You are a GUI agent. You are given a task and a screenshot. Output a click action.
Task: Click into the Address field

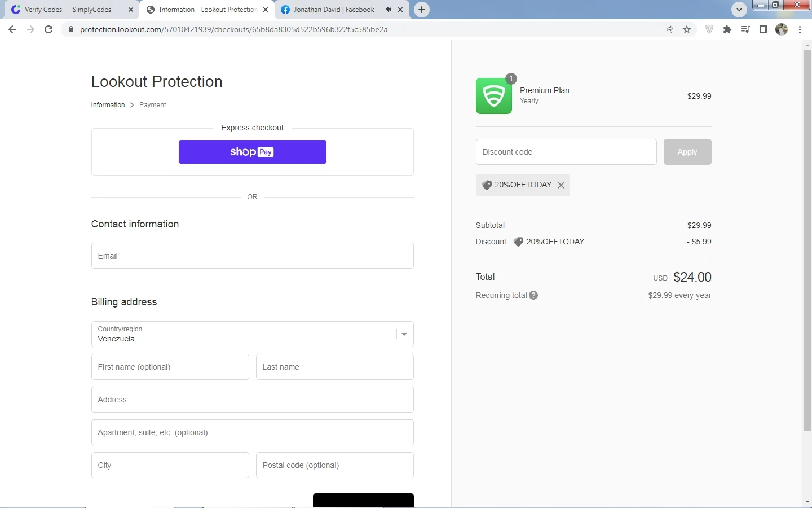[253, 400]
